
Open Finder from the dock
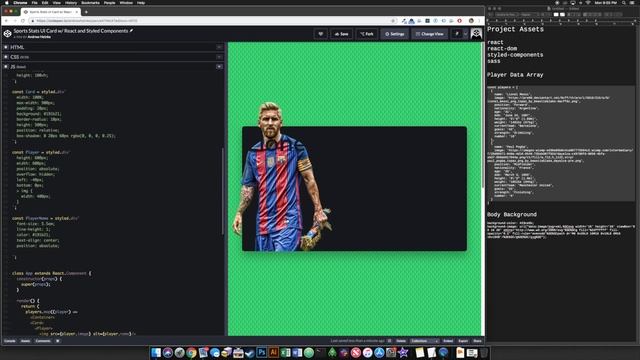click(x=156, y=353)
